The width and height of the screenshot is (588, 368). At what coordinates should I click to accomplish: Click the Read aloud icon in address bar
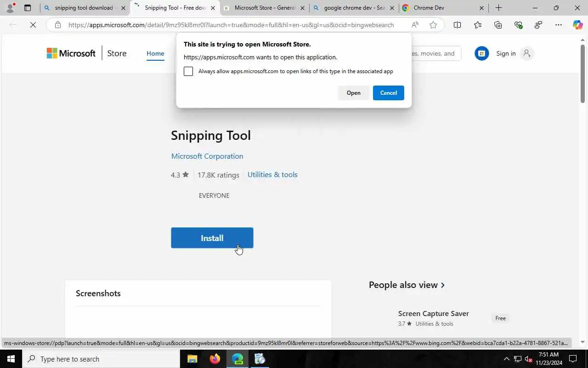tap(415, 25)
